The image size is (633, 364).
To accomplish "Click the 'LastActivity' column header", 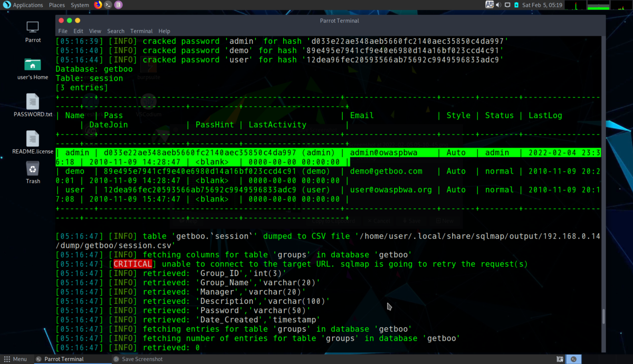I will pos(277,125).
